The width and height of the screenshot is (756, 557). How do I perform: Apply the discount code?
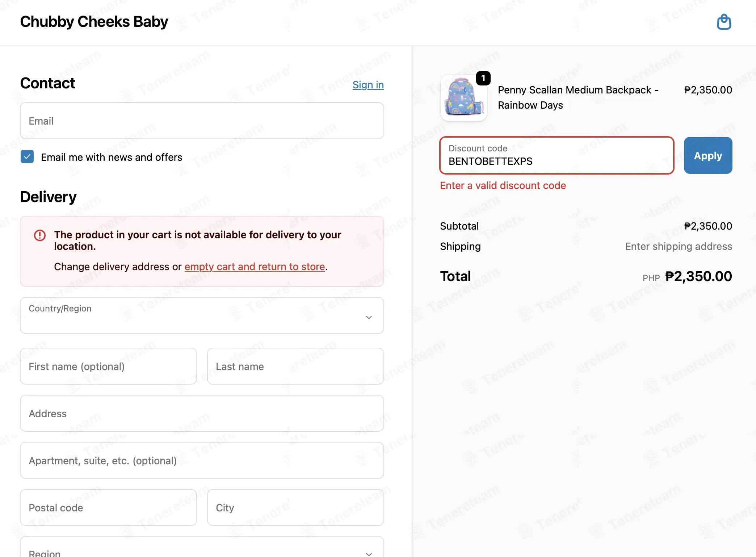coord(708,155)
